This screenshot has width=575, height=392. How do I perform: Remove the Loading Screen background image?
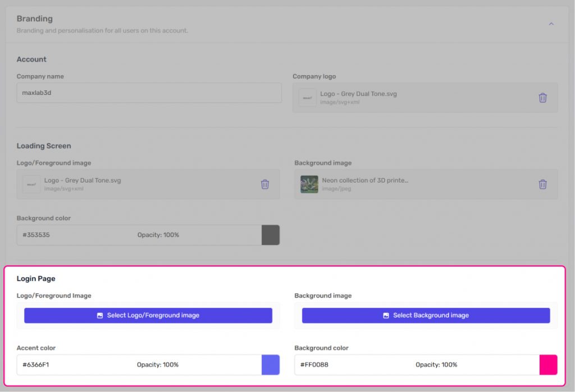(x=542, y=184)
